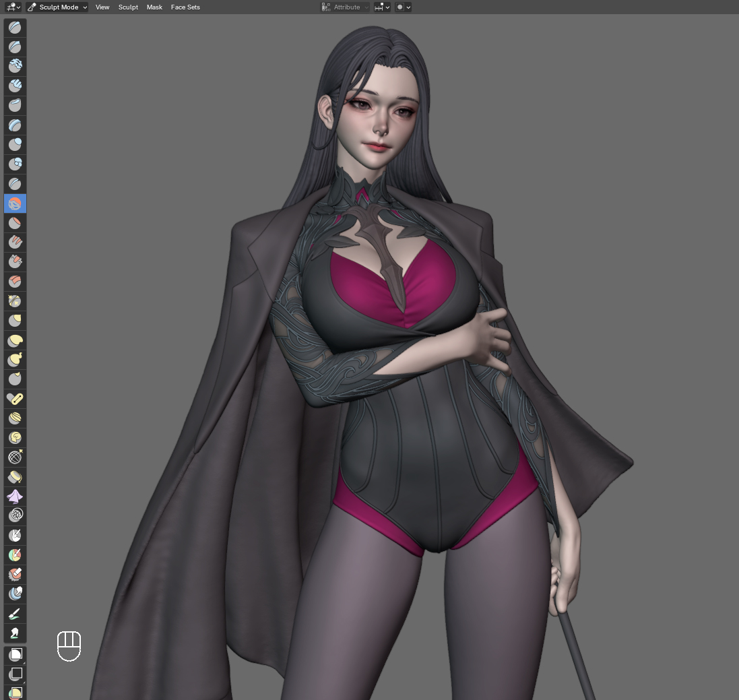
Task: Select the Pose brush tool
Action: pyautogui.click(x=15, y=399)
